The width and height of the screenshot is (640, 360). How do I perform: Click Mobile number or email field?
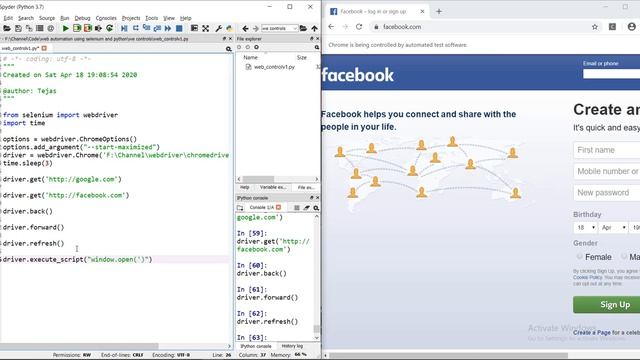(x=607, y=171)
